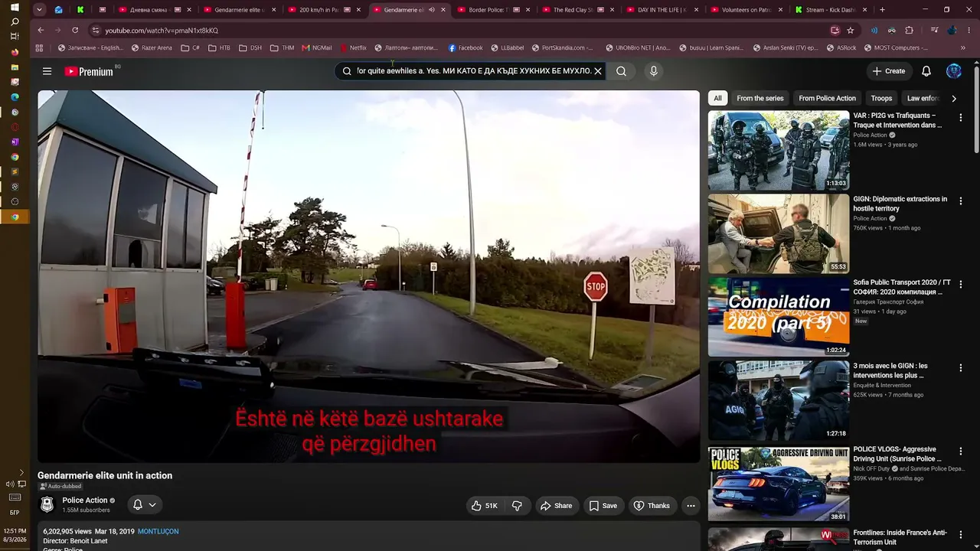Open YouTube notifications bell
Screen dimensions: 980x551
coord(926,71)
